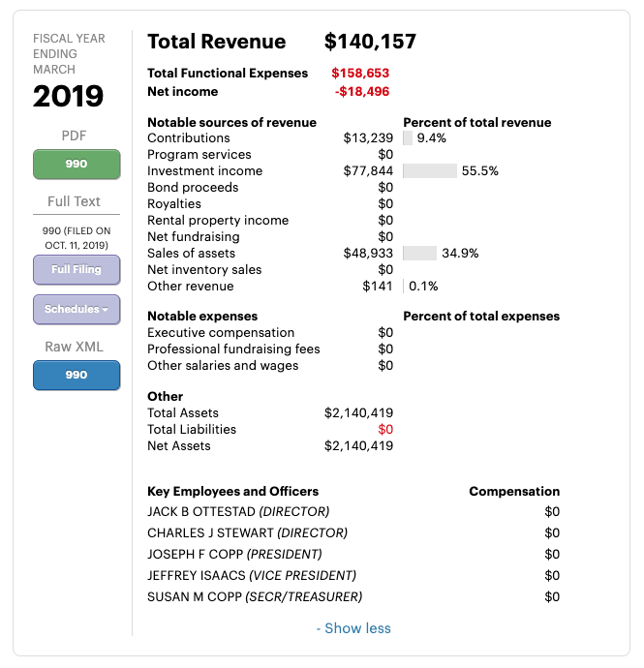
Task: Click the Notable sources of revenue heading
Action: pos(231,123)
